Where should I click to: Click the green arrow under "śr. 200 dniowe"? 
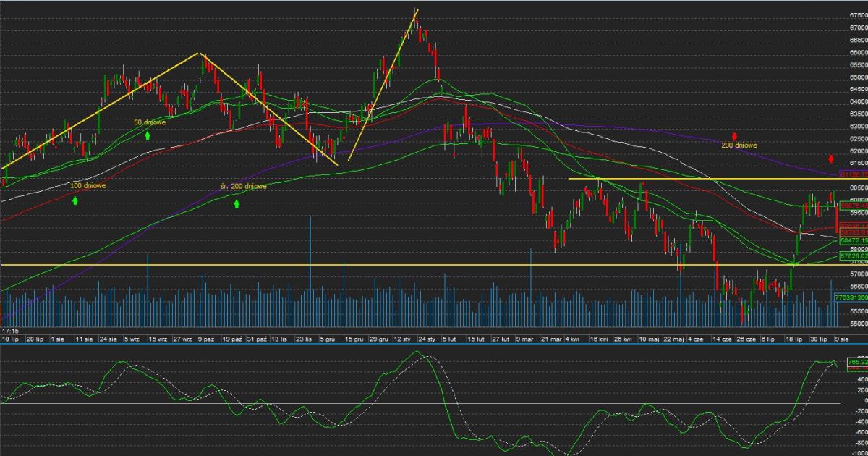tap(237, 204)
